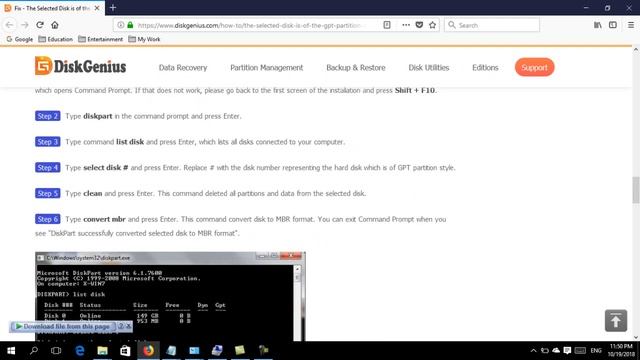Open Entertainment bookmarks folder

(x=100, y=39)
